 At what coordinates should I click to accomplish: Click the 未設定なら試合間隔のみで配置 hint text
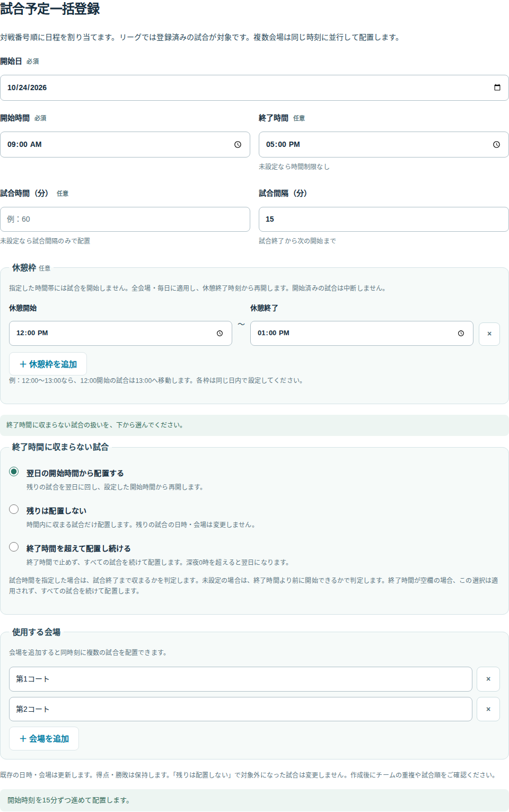tap(45, 241)
